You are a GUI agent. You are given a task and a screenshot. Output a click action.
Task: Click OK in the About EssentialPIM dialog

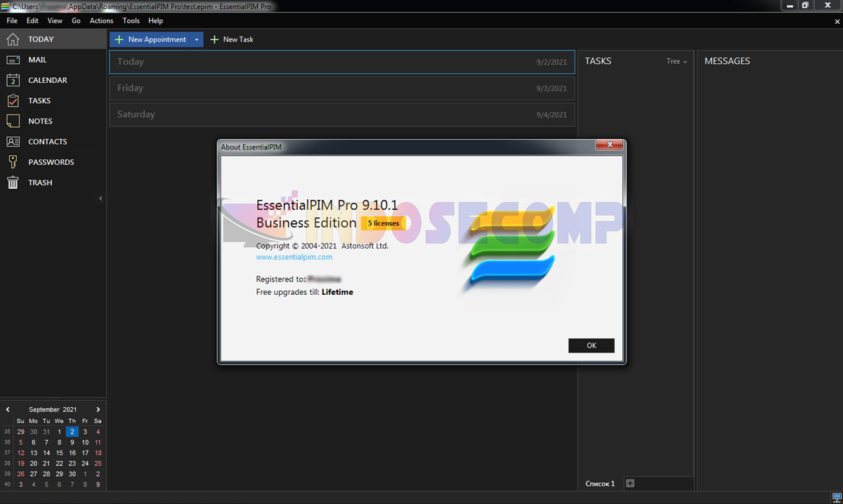591,345
